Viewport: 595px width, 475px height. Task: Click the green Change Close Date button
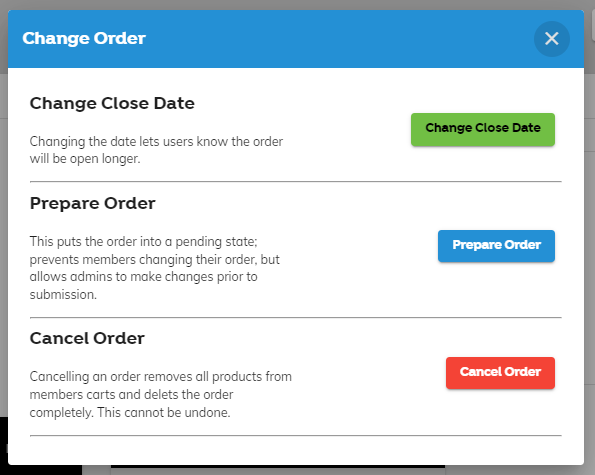tap(483, 129)
